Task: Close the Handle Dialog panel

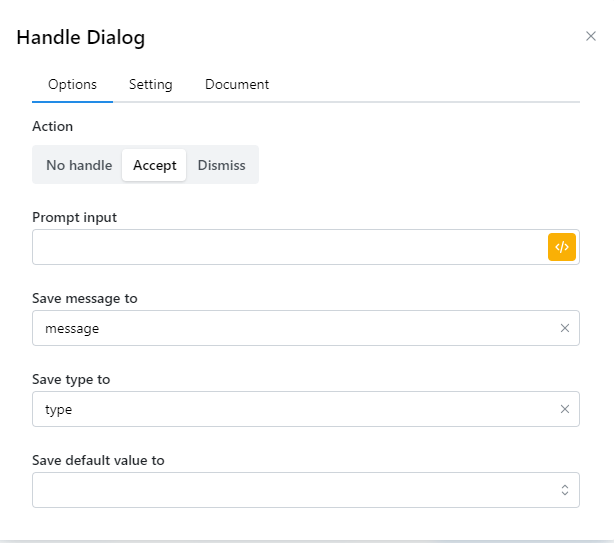Action: point(590,36)
